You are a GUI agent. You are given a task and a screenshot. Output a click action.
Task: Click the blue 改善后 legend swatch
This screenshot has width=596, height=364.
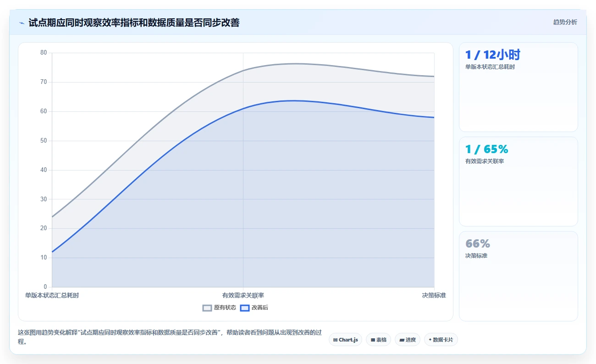coord(245,308)
